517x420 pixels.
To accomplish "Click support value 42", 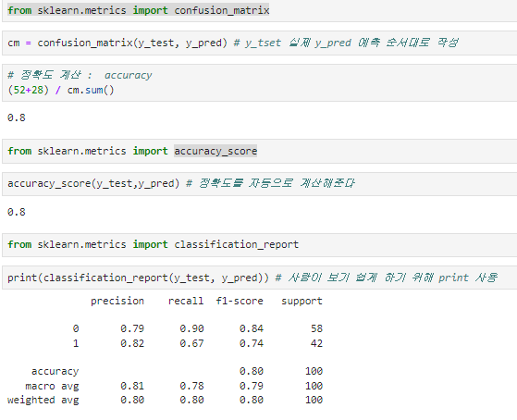I will (x=316, y=343).
